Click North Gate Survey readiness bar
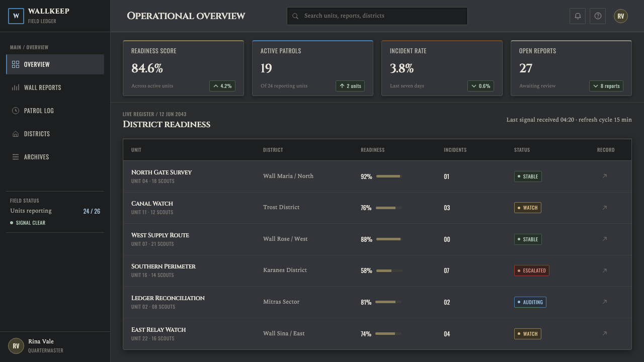Screen dimensions: 644x362 [x=389, y=176]
